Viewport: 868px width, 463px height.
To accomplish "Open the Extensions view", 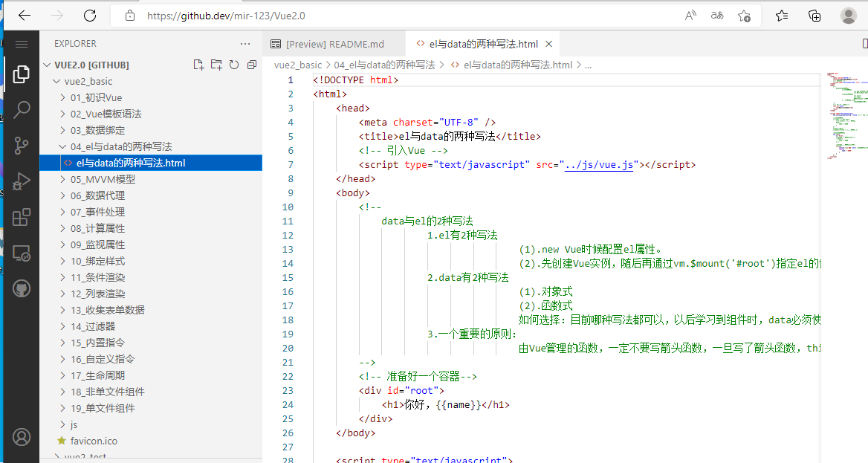I will tap(21, 217).
